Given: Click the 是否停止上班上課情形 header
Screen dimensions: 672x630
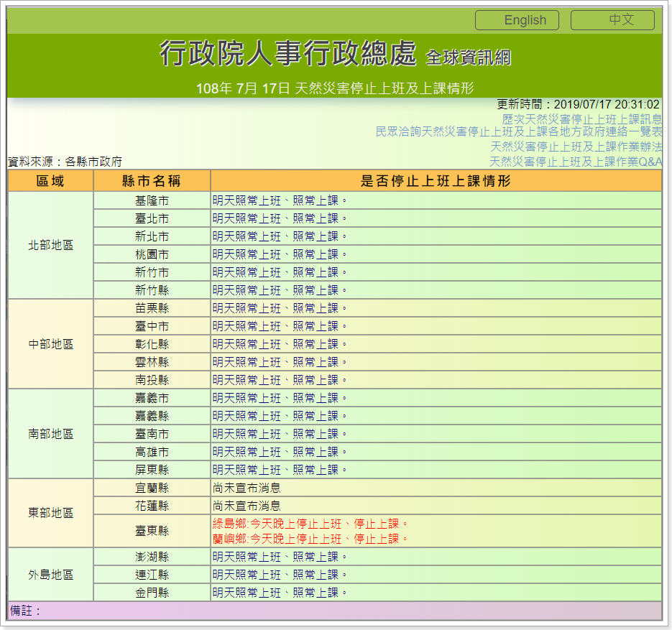Looking at the screenshot, I should click(x=438, y=181).
